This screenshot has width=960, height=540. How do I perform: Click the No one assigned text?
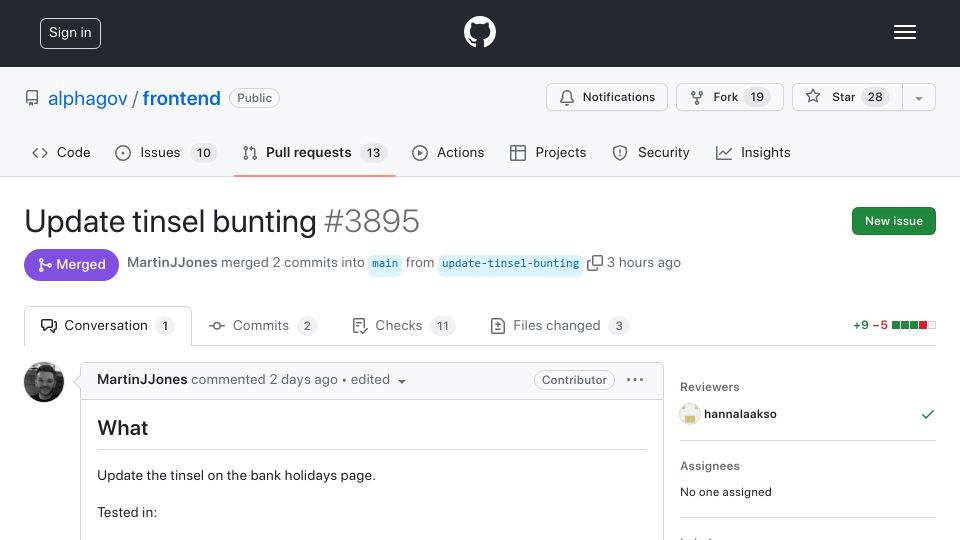(x=726, y=492)
